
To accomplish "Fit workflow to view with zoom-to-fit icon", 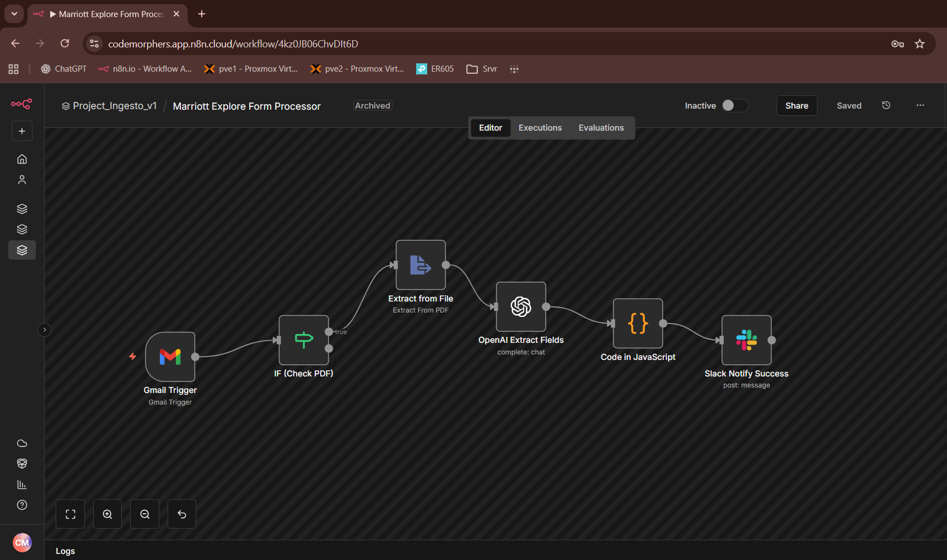I will (x=71, y=514).
